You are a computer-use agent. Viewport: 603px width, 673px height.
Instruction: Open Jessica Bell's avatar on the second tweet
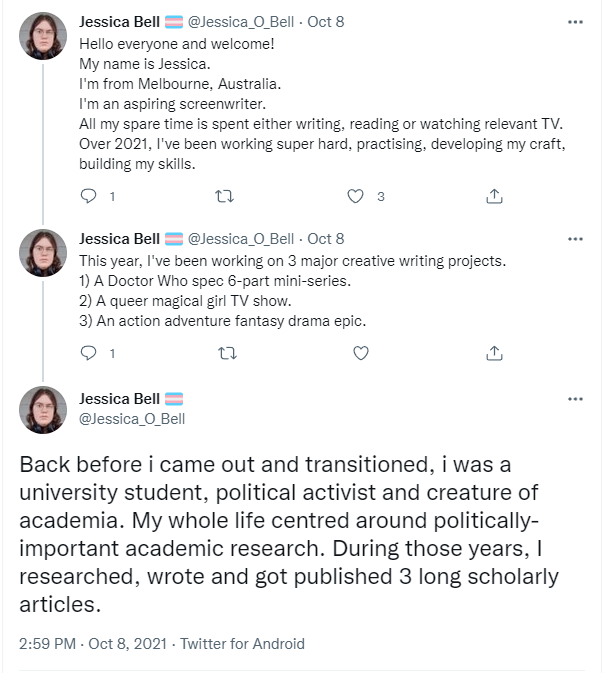point(43,253)
